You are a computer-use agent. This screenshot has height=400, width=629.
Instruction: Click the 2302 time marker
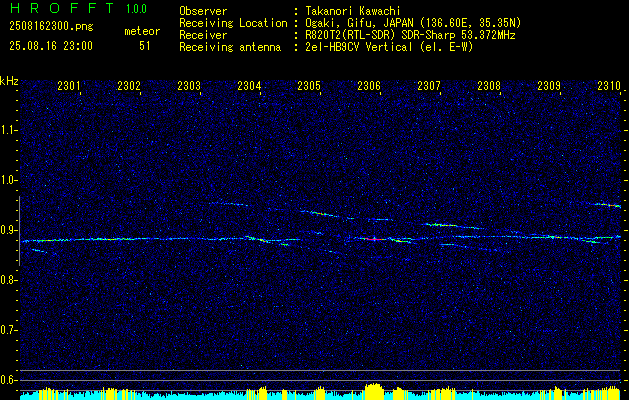[129, 85]
